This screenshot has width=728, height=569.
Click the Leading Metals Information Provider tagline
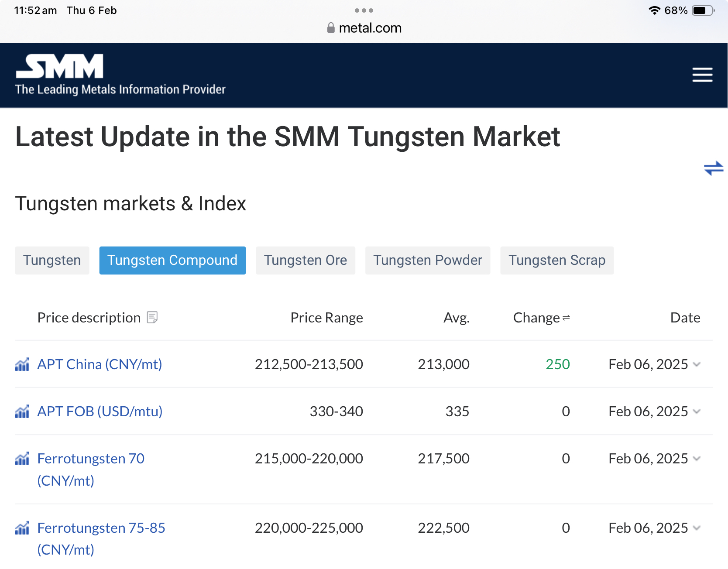click(120, 89)
